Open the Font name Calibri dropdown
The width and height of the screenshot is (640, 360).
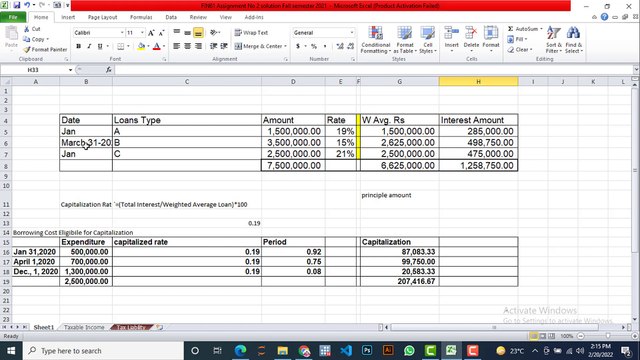(122, 33)
